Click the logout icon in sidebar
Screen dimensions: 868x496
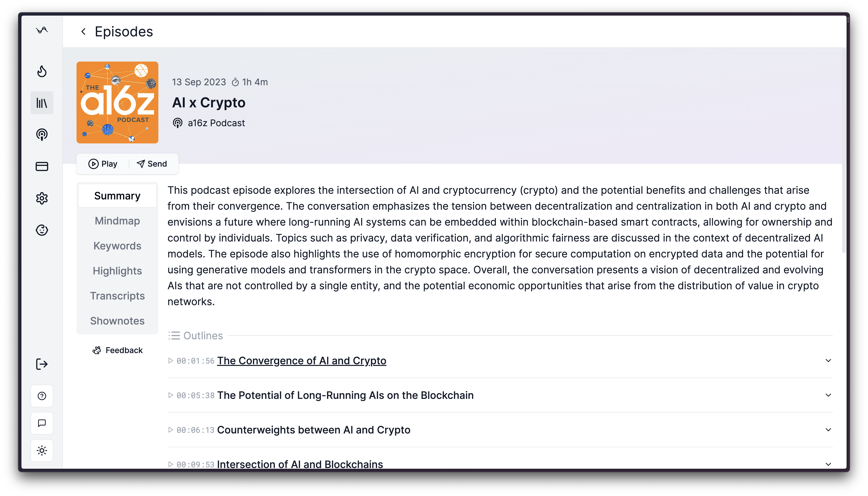click(42, 364)
